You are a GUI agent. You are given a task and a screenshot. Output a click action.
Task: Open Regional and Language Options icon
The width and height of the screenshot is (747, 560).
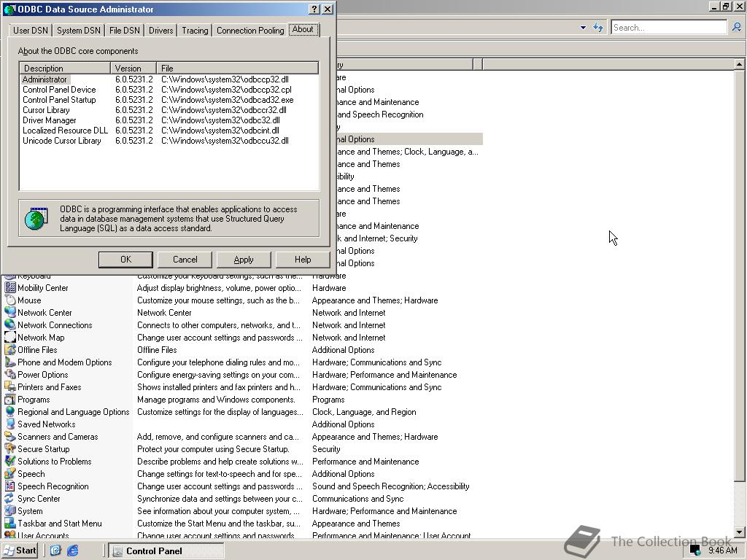coord(10,411)
